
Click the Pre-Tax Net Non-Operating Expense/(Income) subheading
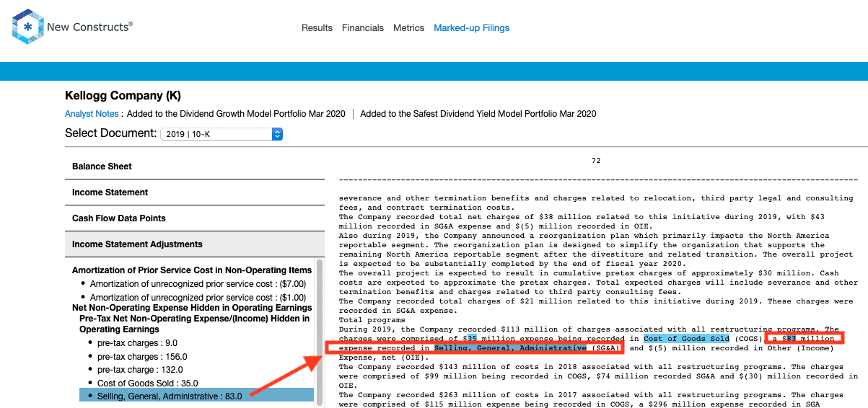pyautogui.click(x=194, y=324)
